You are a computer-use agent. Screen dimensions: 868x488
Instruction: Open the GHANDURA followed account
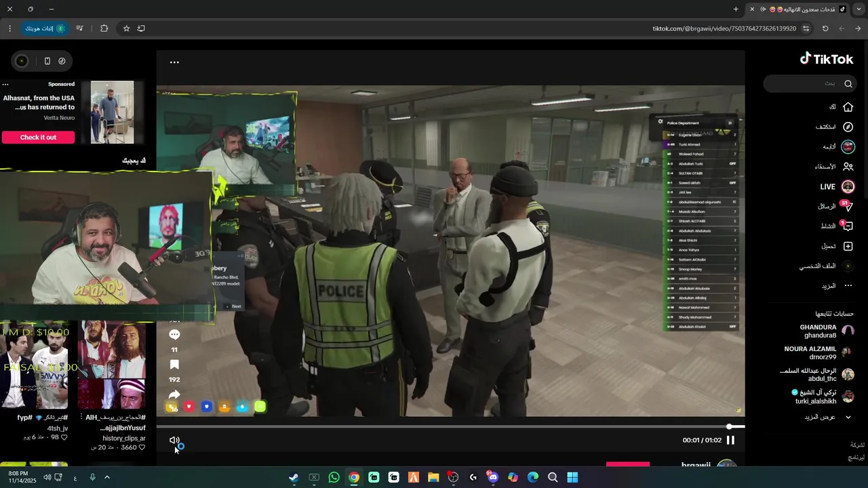coord(827,331)
